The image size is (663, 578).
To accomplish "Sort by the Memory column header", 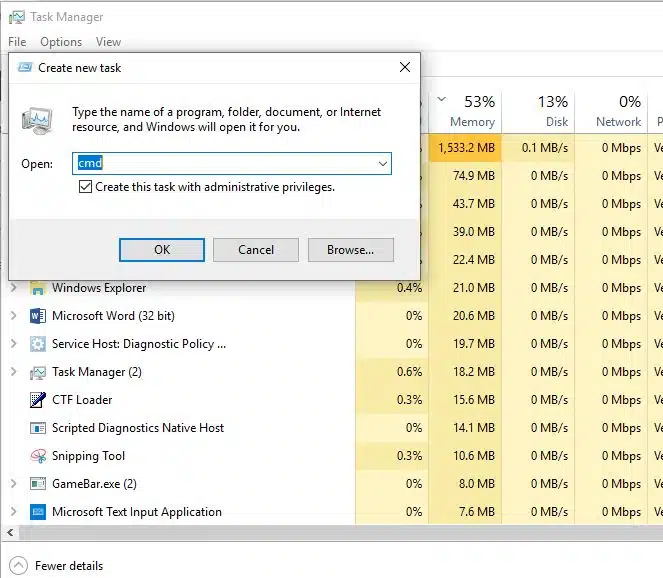I will click(x=465, y=112).
